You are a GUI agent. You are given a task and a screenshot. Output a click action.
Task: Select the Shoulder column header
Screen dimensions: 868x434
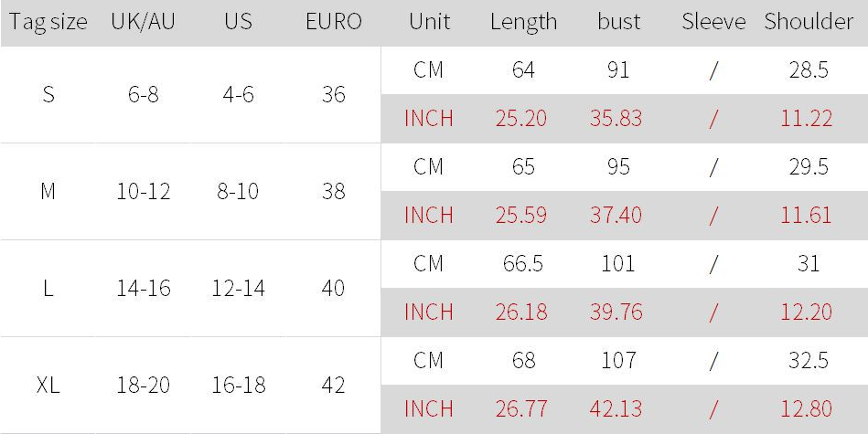(809, 22)
